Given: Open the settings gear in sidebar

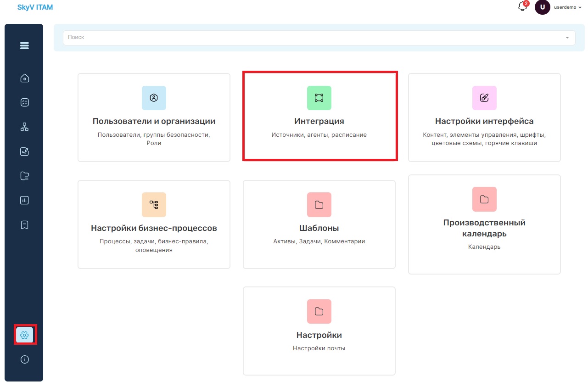Looking at the screenshot, I should [25, 335].
